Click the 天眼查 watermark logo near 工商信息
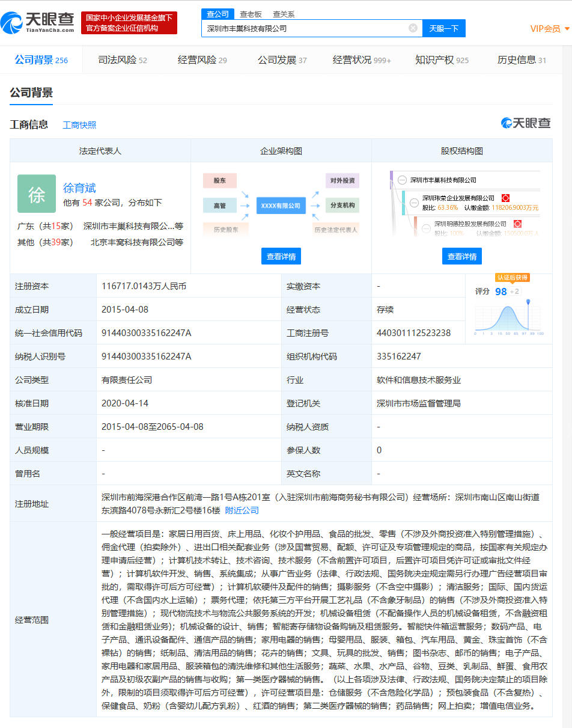The width and height of the screenshot is (572, 728). (526, 123)
